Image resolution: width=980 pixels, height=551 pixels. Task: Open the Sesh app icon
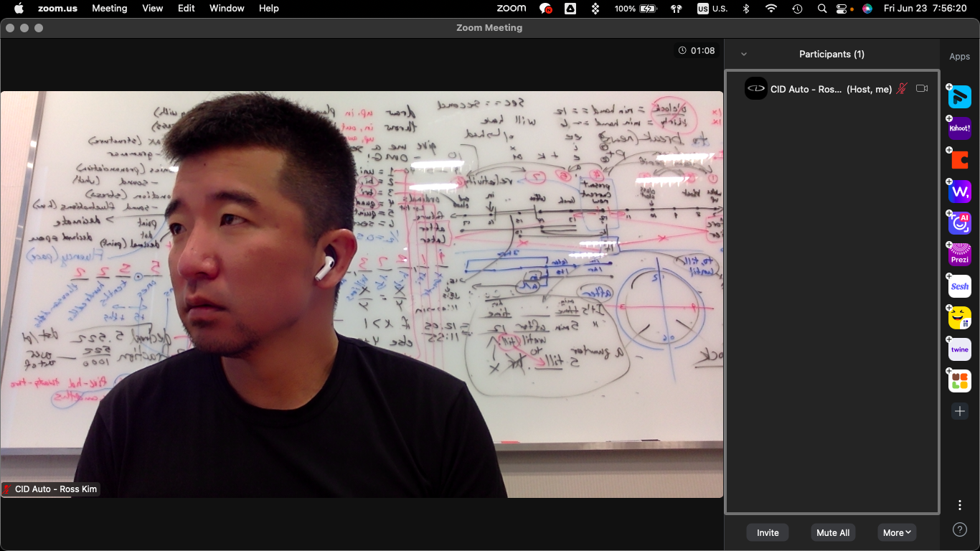960,286
